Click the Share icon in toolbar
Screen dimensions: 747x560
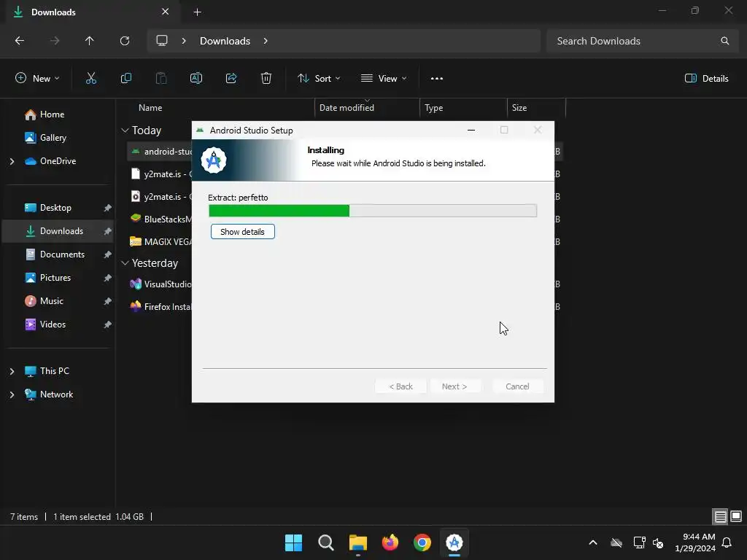[231, 79]
